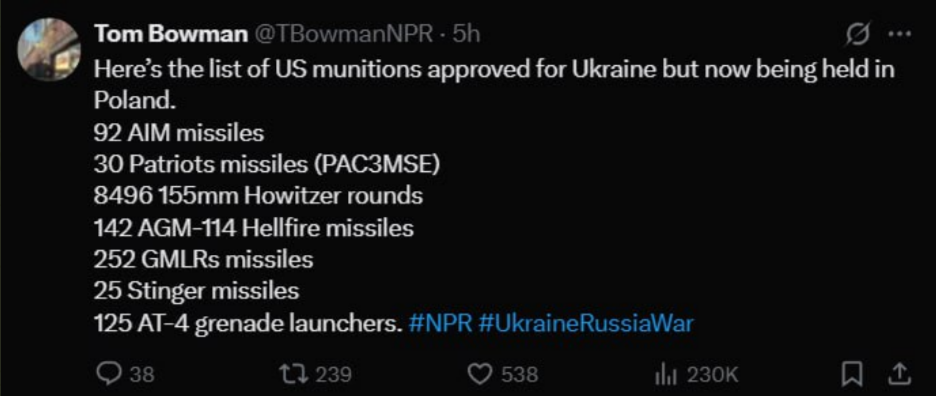Click the 38 replies count
The height and width of the screenshot is (396, 936).
click(142, 375)
